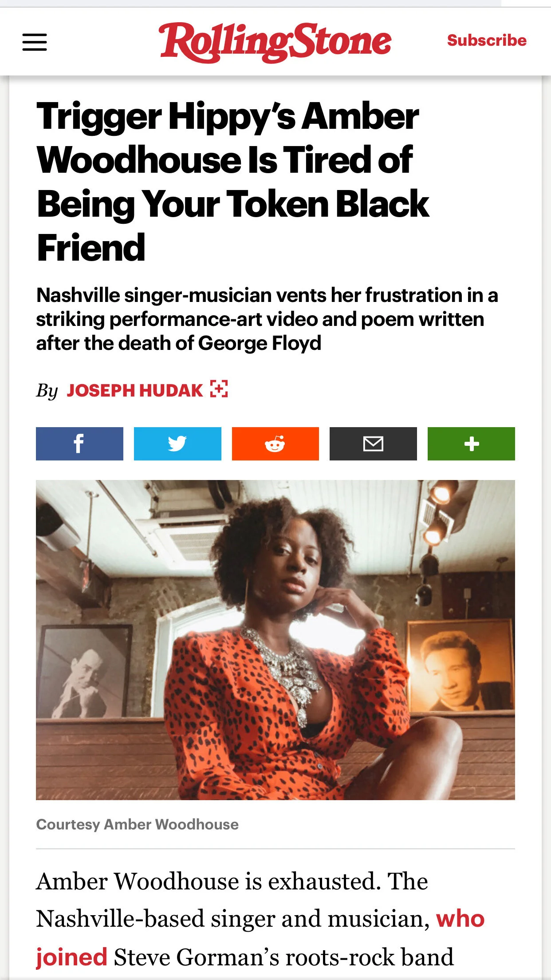Share article via email
Viewport: 551px width, 980px height.
tap(373, 444)
